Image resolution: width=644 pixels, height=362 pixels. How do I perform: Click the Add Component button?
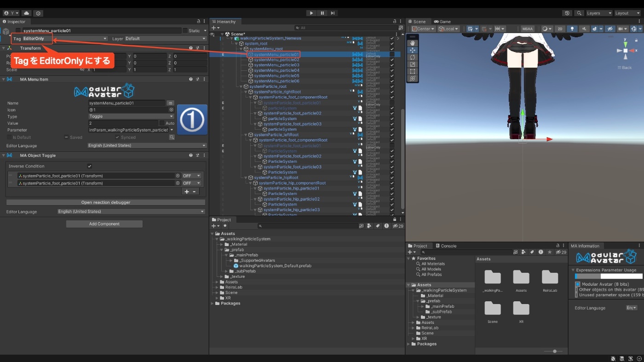point(104,224)
